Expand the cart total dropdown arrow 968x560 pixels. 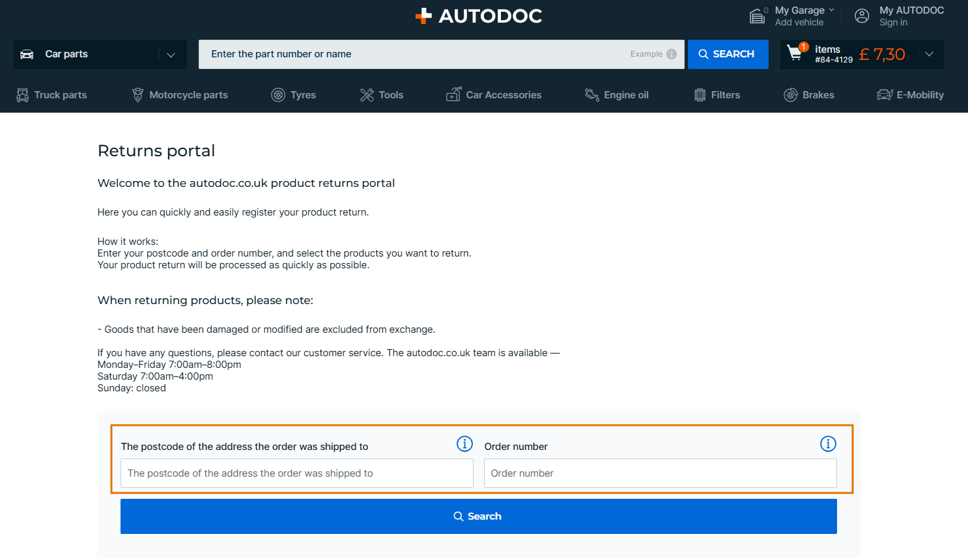coord(930,54)
